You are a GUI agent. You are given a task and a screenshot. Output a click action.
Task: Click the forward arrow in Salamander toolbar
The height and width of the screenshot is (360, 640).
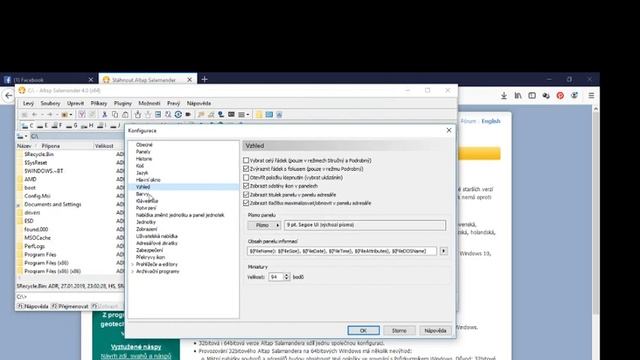click(49, 115)
